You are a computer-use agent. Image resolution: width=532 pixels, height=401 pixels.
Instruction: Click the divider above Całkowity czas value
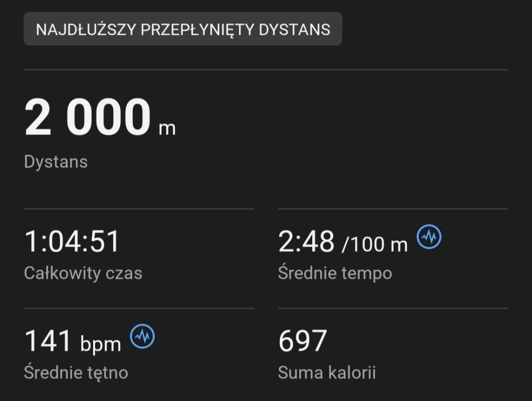click(x=139, y=208)
